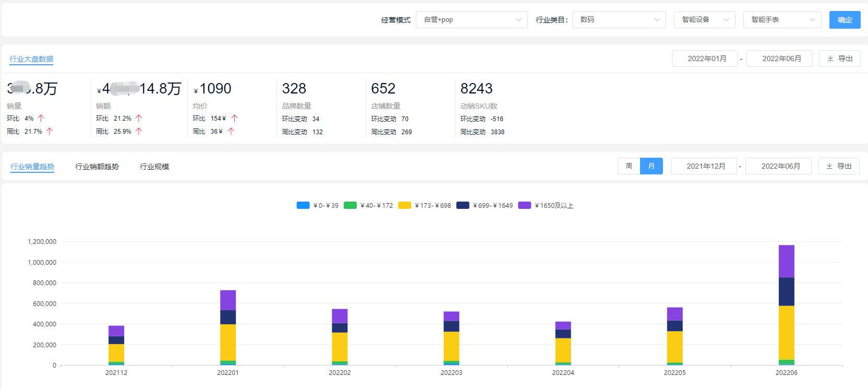Toggle to 月 monthly view
Screen dimensions: 868x388
click(x=652, y=166)
